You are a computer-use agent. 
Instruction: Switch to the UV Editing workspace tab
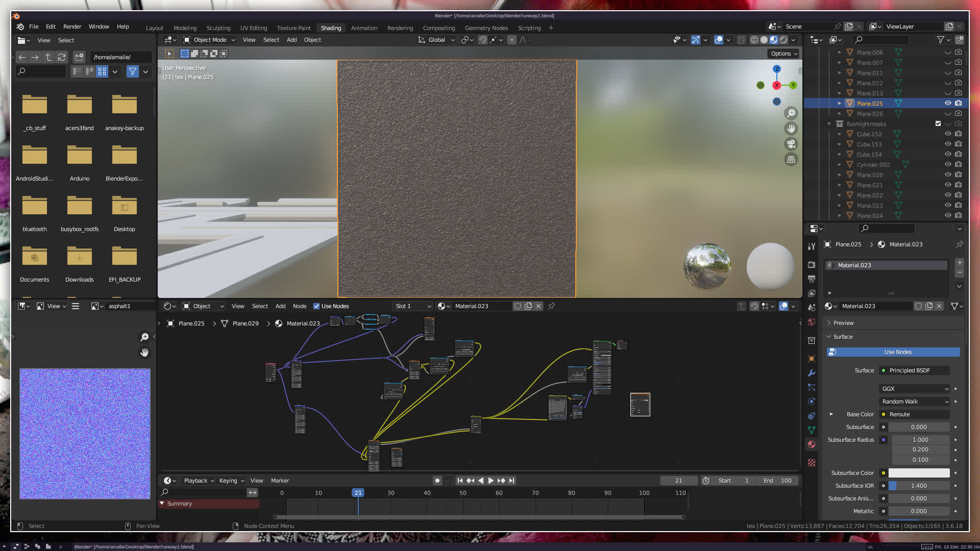pos(254,28)
